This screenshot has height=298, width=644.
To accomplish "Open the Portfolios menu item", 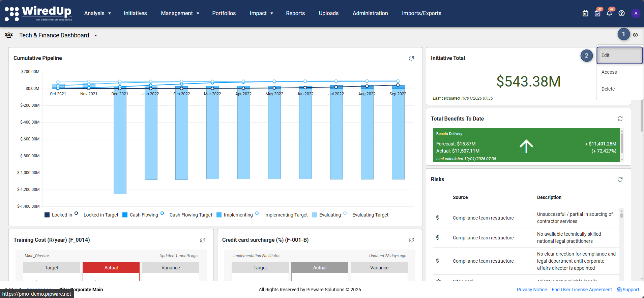I will (x=224, y=13).
